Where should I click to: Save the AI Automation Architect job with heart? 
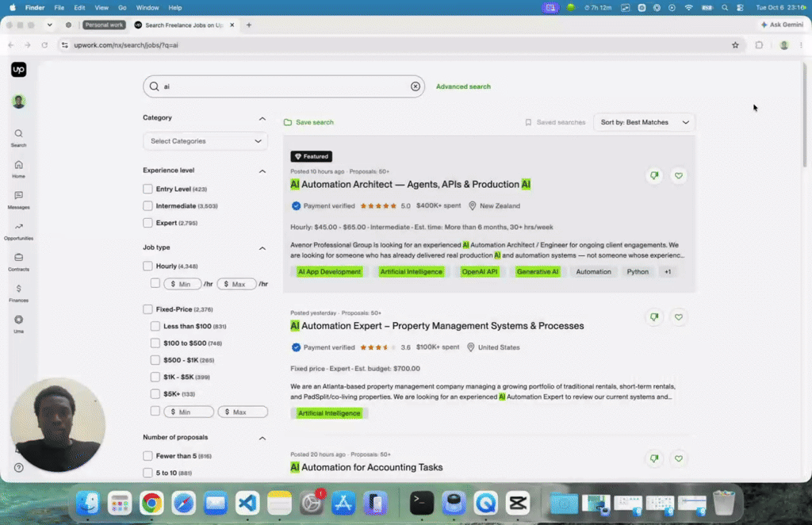coord(679,175)
